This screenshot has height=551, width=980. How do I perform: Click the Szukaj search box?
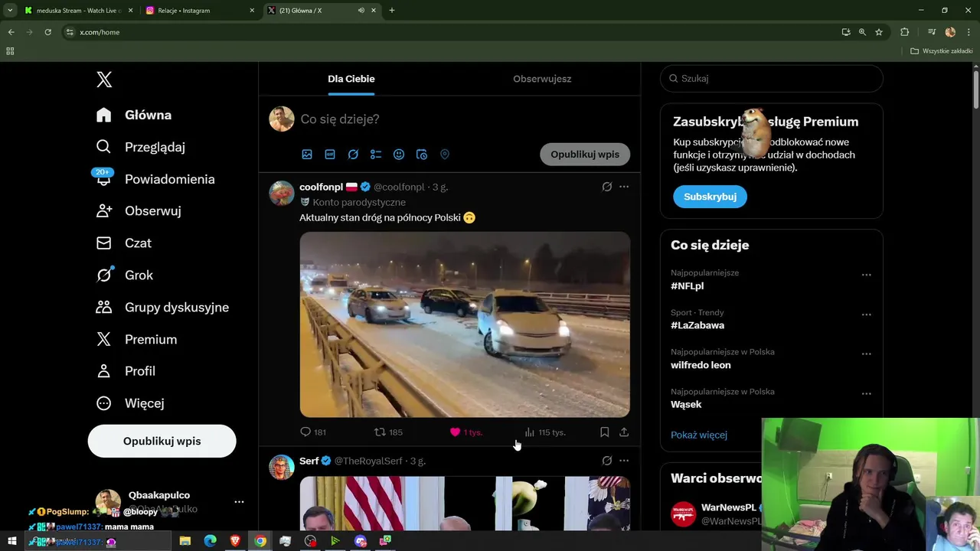pyautogui.click(x=772, y=78)
